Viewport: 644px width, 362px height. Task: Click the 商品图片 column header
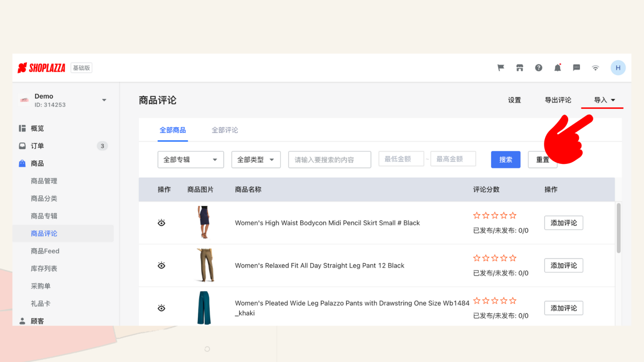(200, 189)
